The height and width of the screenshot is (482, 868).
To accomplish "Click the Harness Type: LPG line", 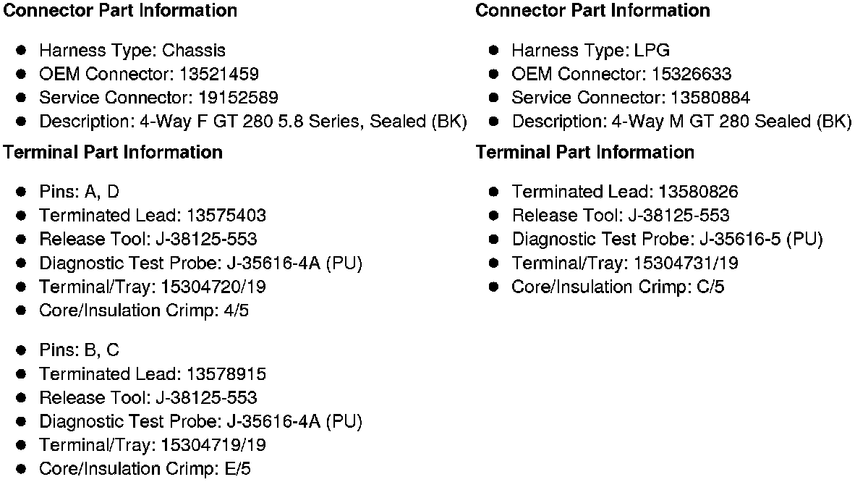I will [x=590, y=51].
